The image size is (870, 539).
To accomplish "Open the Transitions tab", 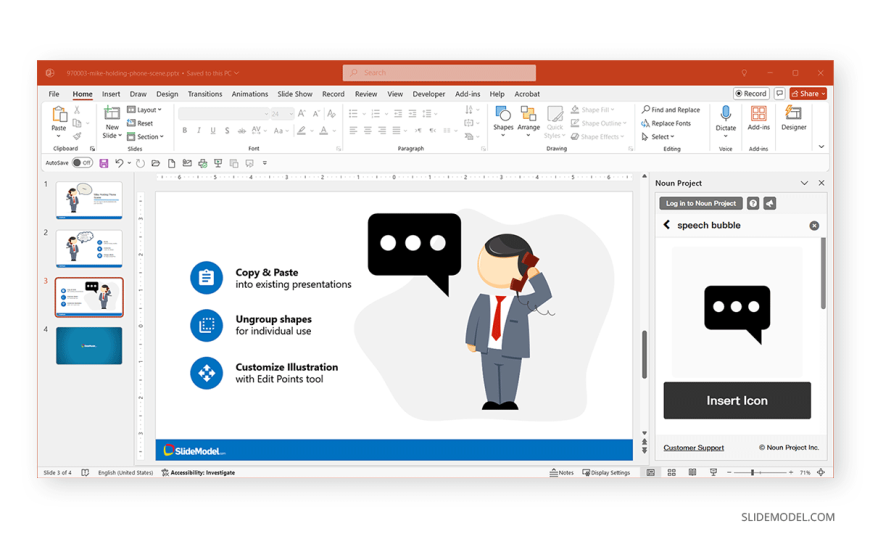I will pos(205,94).
